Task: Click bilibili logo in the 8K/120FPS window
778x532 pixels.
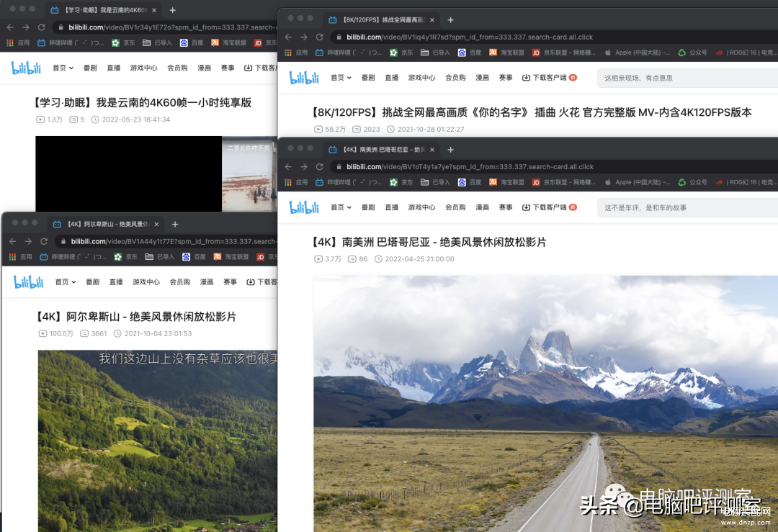Action: point(304,77)
